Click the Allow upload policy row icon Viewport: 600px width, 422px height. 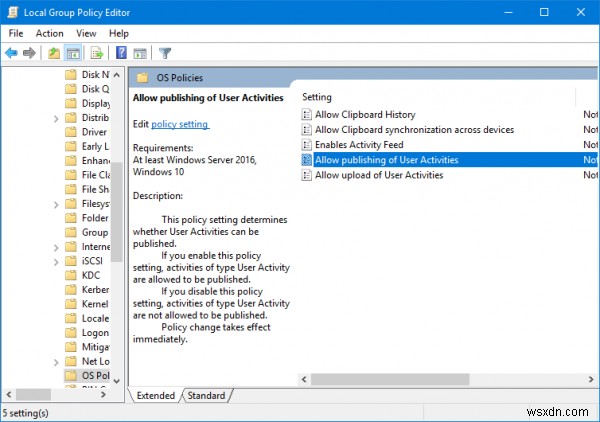point(307,175)
